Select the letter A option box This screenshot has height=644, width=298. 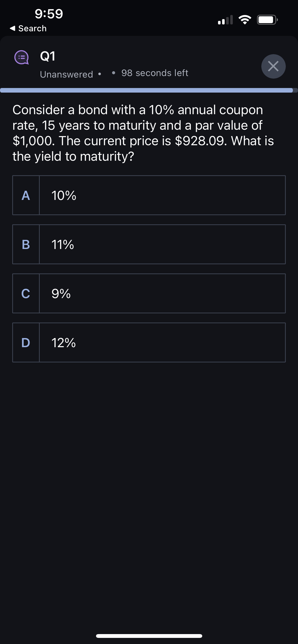coord(26,195)
